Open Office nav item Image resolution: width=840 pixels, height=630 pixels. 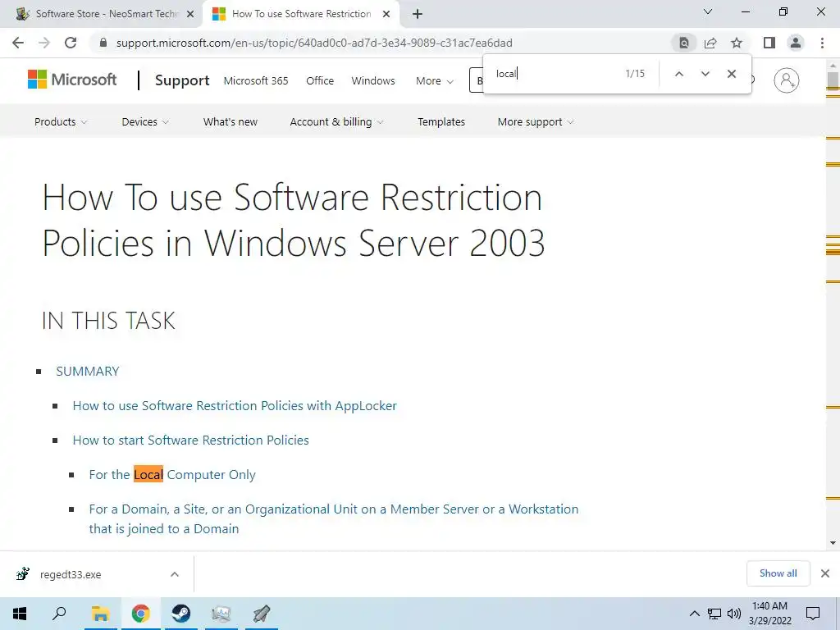point(320,81)
